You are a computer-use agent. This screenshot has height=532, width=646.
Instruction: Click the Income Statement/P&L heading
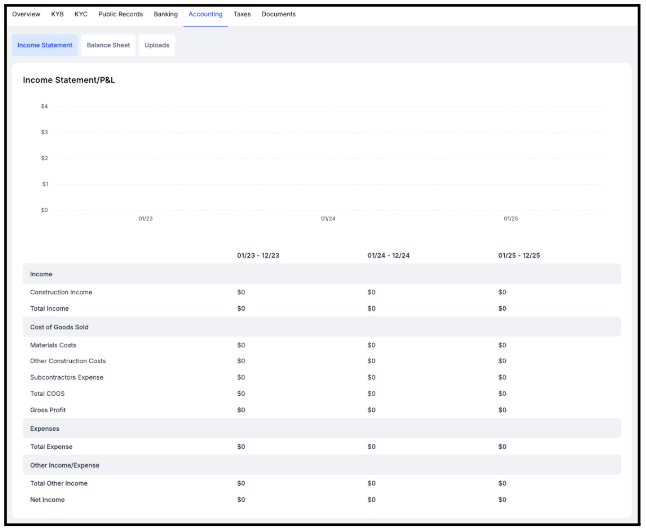pos(69,80)
